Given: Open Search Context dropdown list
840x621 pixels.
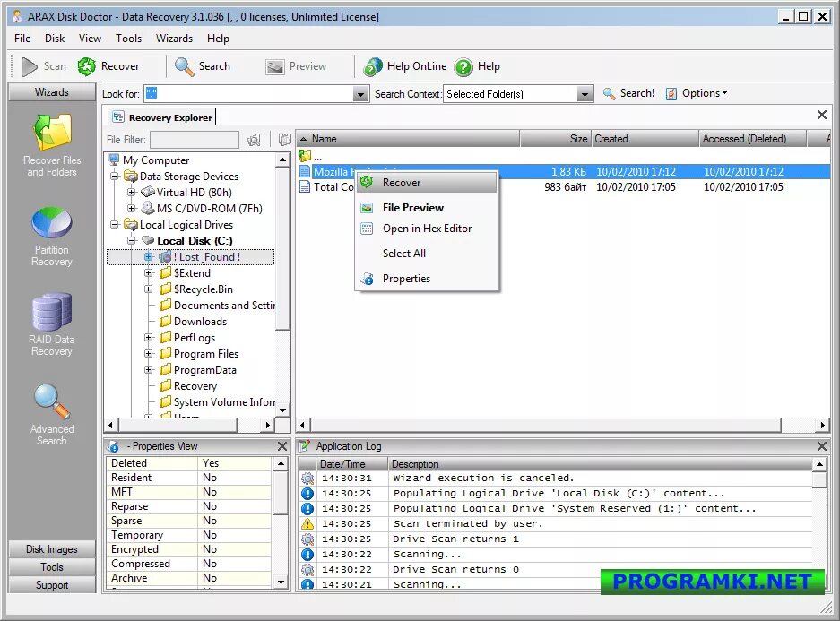Looking at the screenshot, I should click(x=585, y=94).
